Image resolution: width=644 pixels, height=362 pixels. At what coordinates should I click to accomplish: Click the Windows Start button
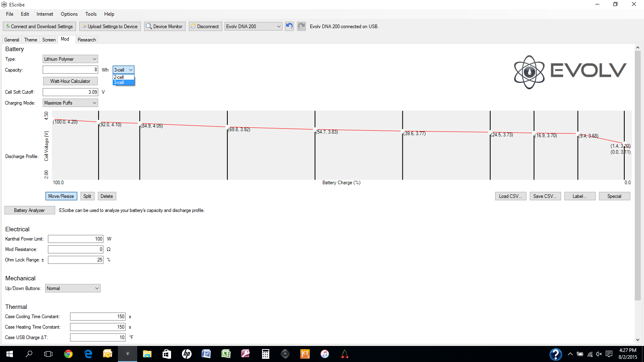click(x=10, y=354)
